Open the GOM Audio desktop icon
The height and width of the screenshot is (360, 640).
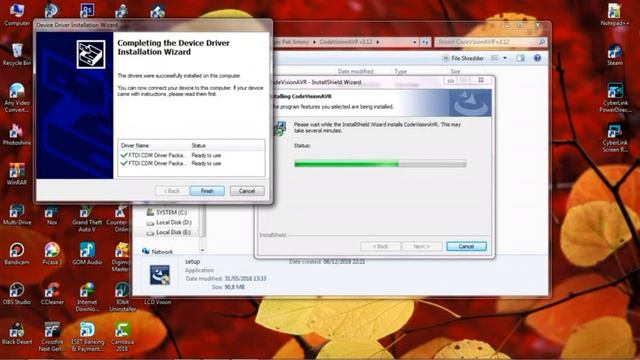87,253
